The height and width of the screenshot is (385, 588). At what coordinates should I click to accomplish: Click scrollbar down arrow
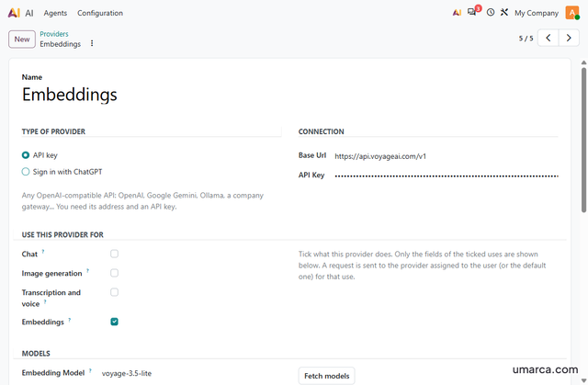pyautogui.click(x=584, y=380)
